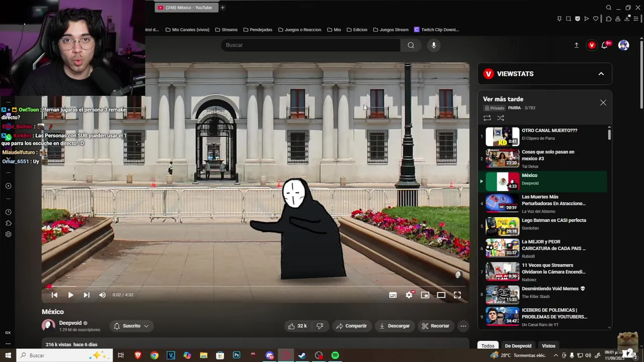Collapse the VIEWSTATS panel
This screenshot has width=644, height=362.
point(601,74)
